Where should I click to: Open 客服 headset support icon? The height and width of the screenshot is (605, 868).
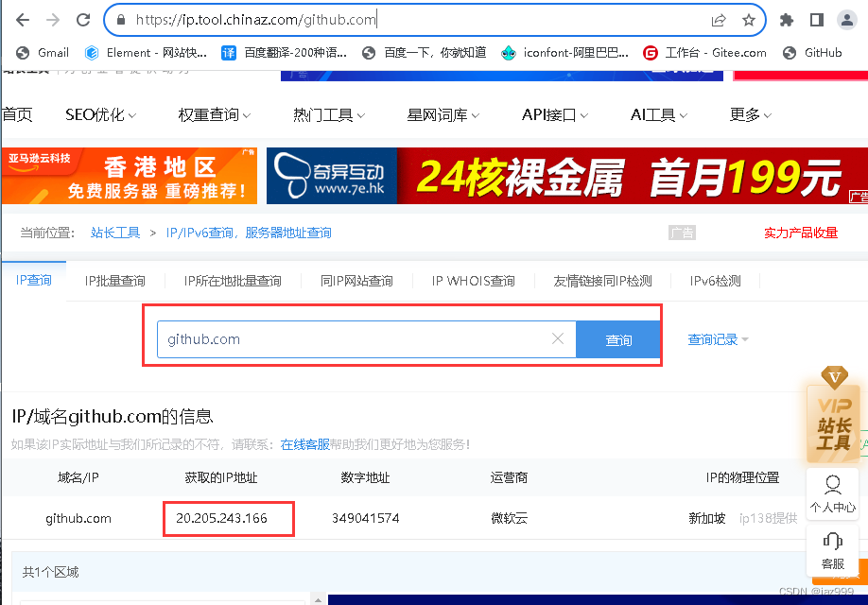[x=833, y=550]
